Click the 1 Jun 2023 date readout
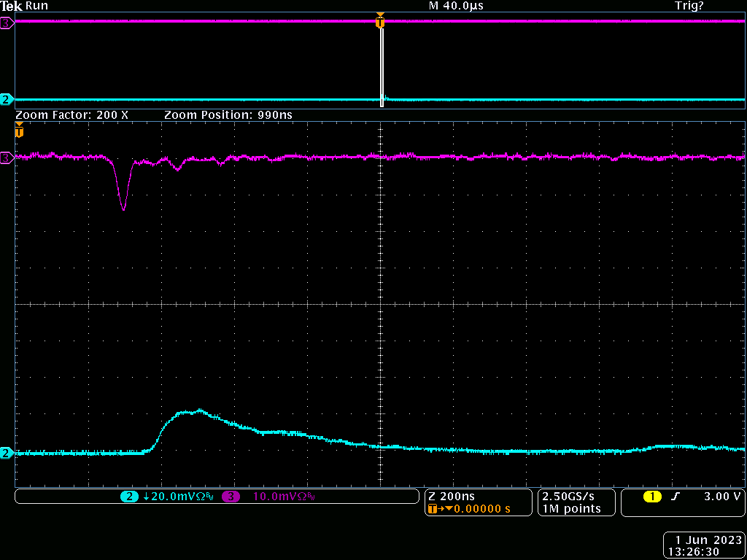747x560 pixels. tap(709, 540)
